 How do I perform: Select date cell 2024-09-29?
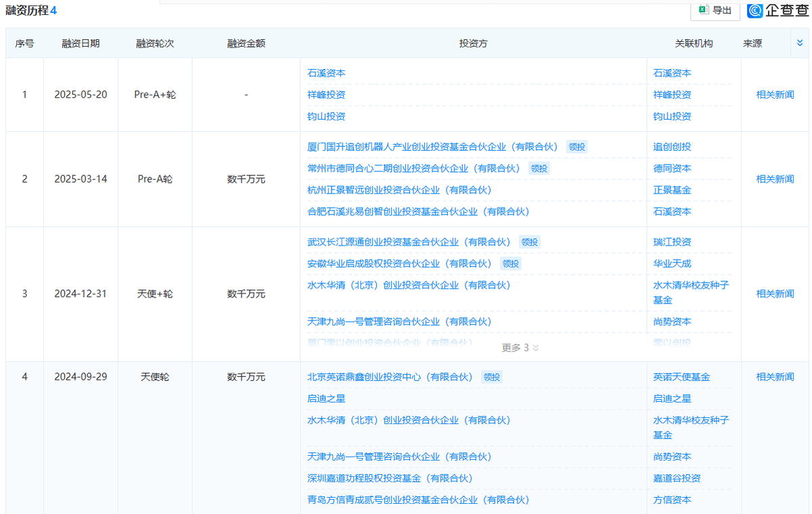pyautogui.click(x=81, y=377)
